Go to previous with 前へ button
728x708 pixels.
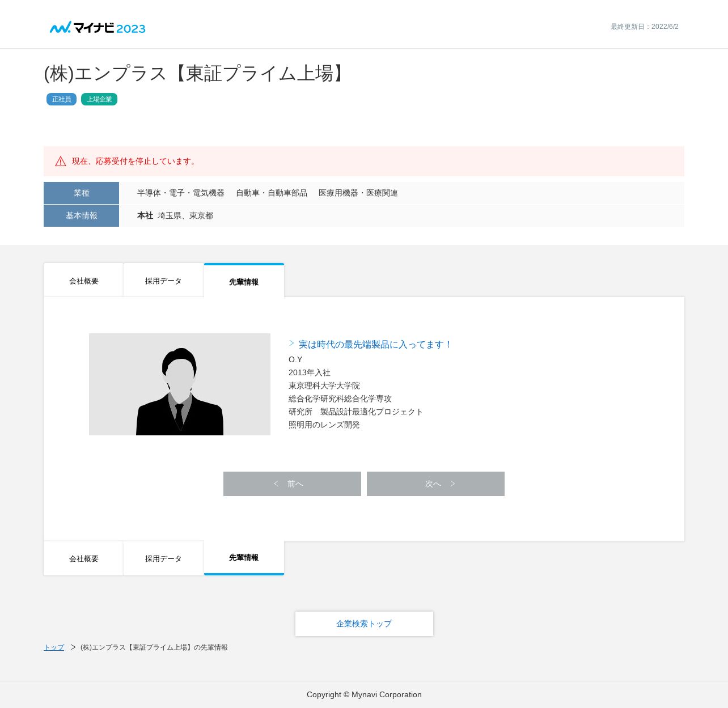click(x=292, y=484)
